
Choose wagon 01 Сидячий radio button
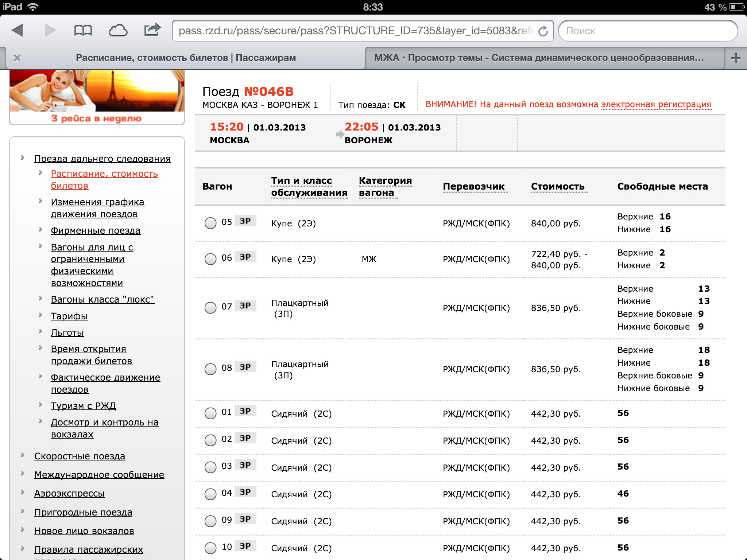pyautogui.click(x=210, y=413)
